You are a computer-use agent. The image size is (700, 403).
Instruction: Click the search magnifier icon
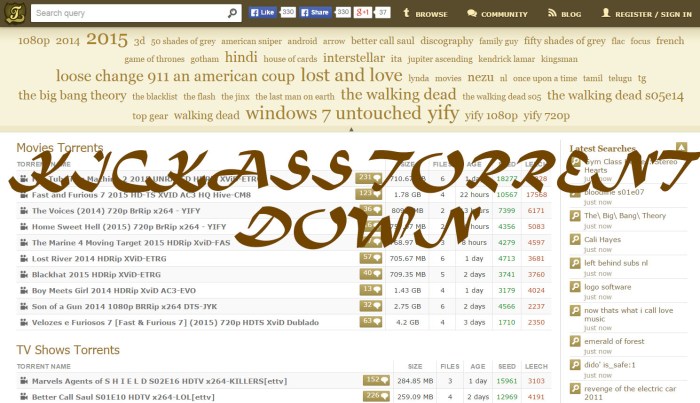pos(232,13)
